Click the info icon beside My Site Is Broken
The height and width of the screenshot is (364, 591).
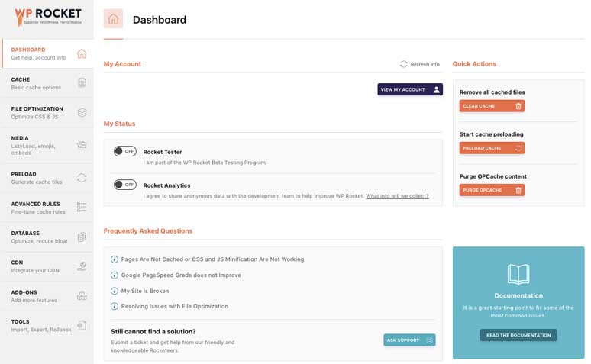click(x=115, y=291)
